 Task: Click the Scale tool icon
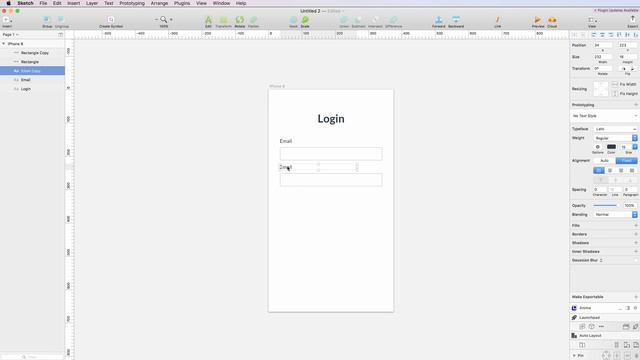(305, 20)
